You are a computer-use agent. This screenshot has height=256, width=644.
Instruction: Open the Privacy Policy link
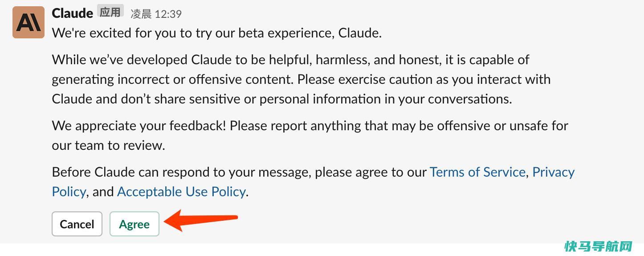point(553,172)
